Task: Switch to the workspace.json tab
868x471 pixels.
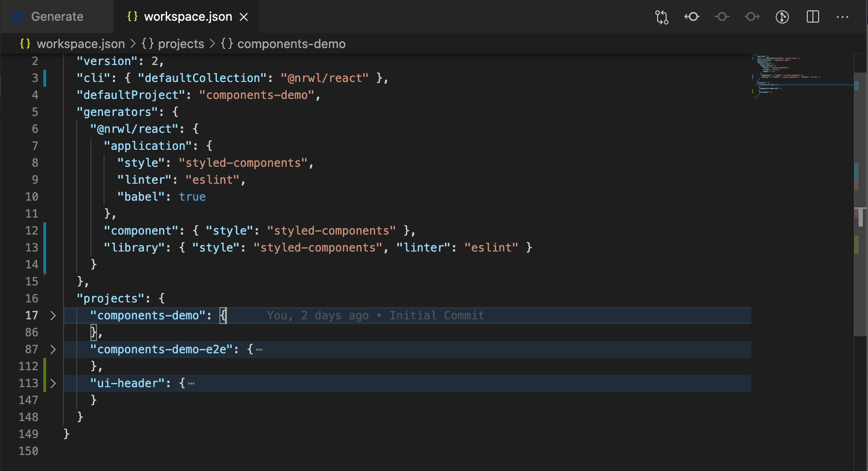Action: [x=188, y=16]
